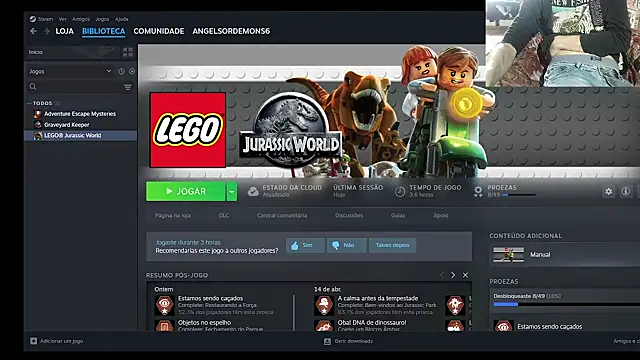Click the Tempo de Jogo clock icon
Screen dimensions: 640x360
(x=400, y=191)
